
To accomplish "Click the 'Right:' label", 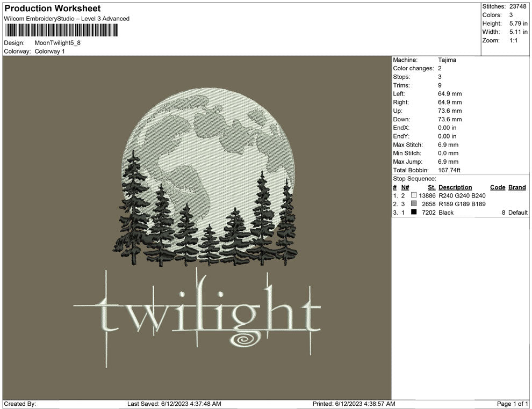I will (x=401, y=103).
